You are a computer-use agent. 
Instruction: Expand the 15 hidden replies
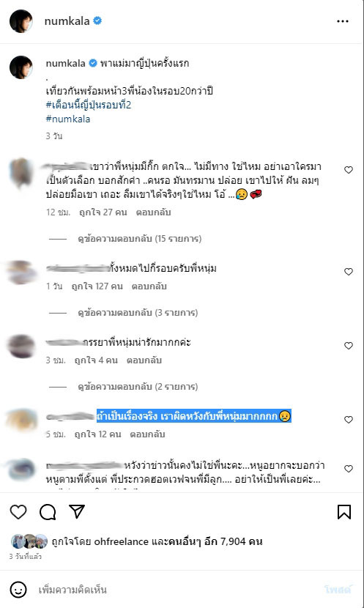click(x=140, y=239)
